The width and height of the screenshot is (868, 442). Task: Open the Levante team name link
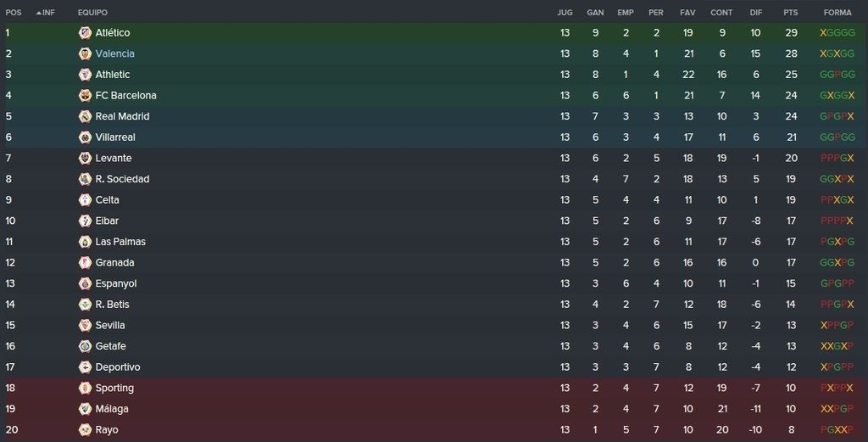point(114,158)
